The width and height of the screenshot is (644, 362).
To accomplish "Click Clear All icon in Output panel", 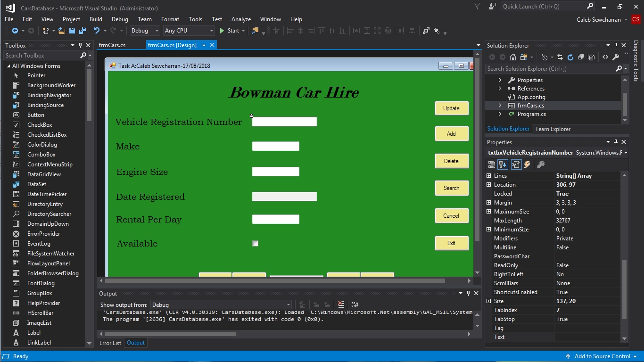I will (341, 304).
